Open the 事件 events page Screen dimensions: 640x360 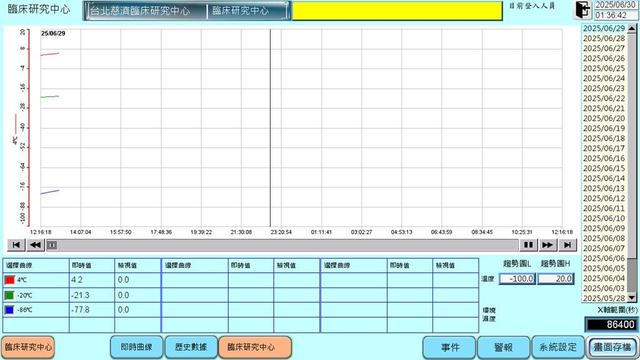point(449,347)
